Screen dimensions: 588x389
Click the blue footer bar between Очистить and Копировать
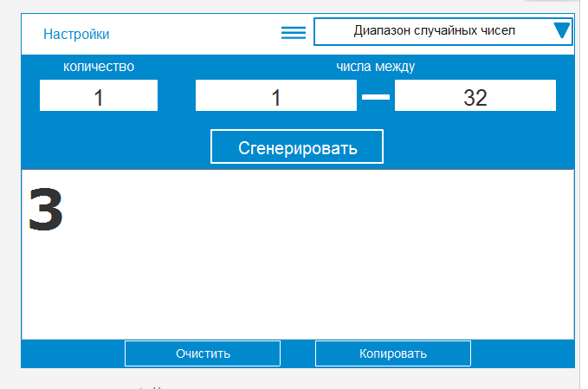click(x=298, y=353)
